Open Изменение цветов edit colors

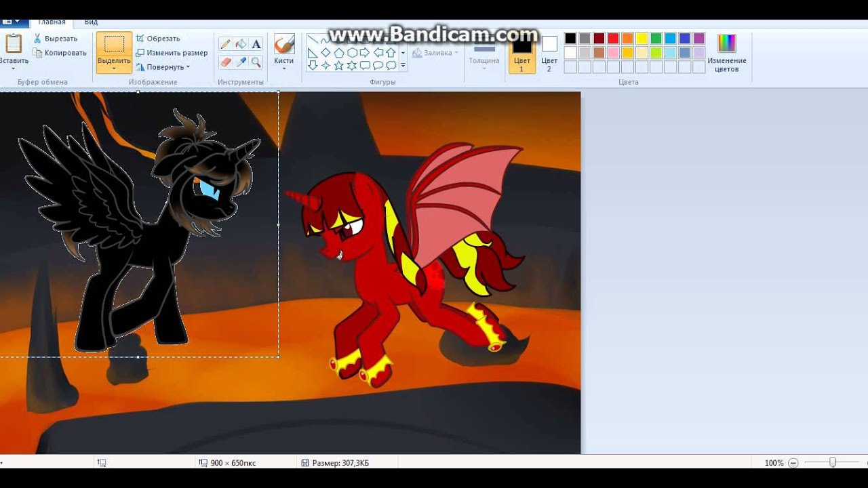pyautogui.click(x=727, y=54)
